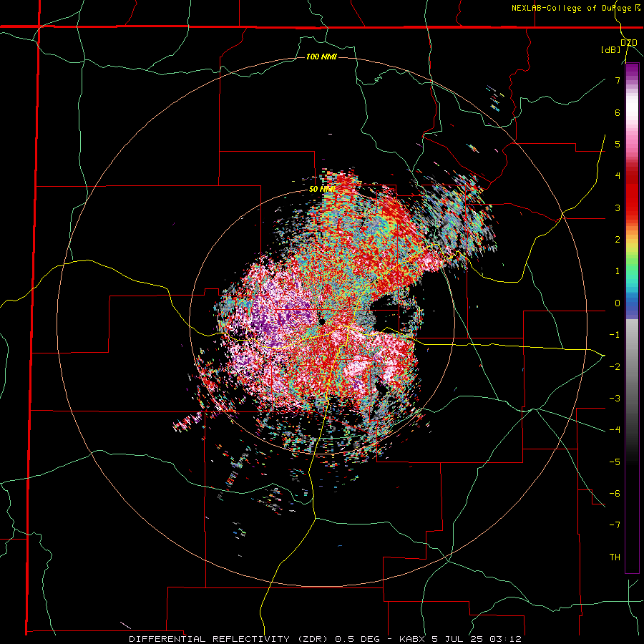This screenshot has width=644, height=644.
Task: Click the 7 value on color scale
Action: (x=618, y=80)
